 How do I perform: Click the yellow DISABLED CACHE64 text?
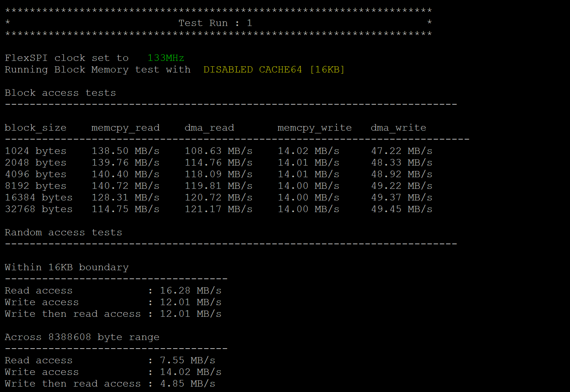click(x=252, y=69)
